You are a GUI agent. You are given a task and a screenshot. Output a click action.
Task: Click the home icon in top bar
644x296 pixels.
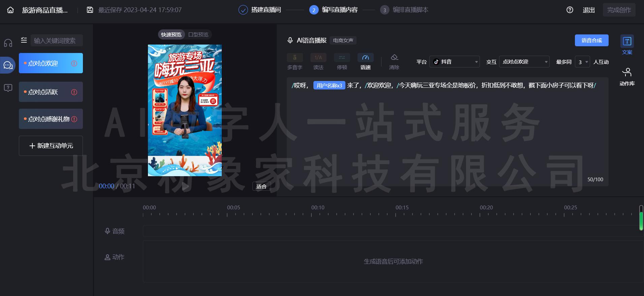pos(10,10)
